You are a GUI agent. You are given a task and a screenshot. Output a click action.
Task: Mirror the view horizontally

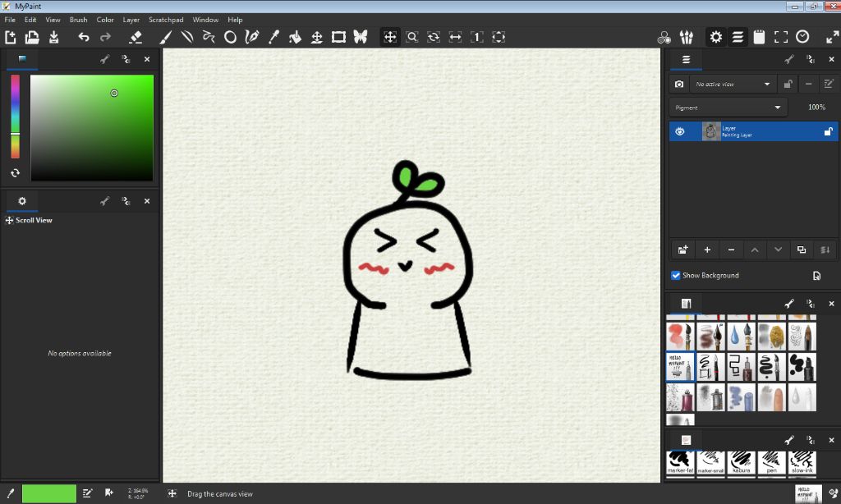tap(455, 37)
